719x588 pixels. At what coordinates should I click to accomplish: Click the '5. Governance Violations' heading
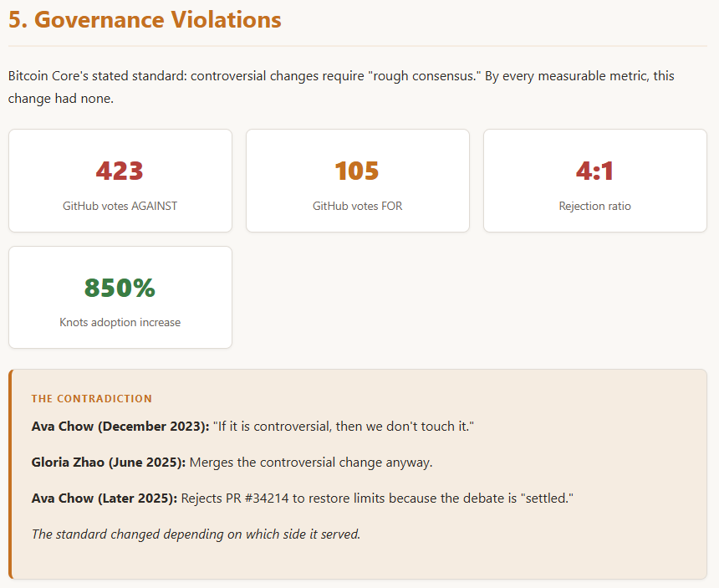pos(145,20)
